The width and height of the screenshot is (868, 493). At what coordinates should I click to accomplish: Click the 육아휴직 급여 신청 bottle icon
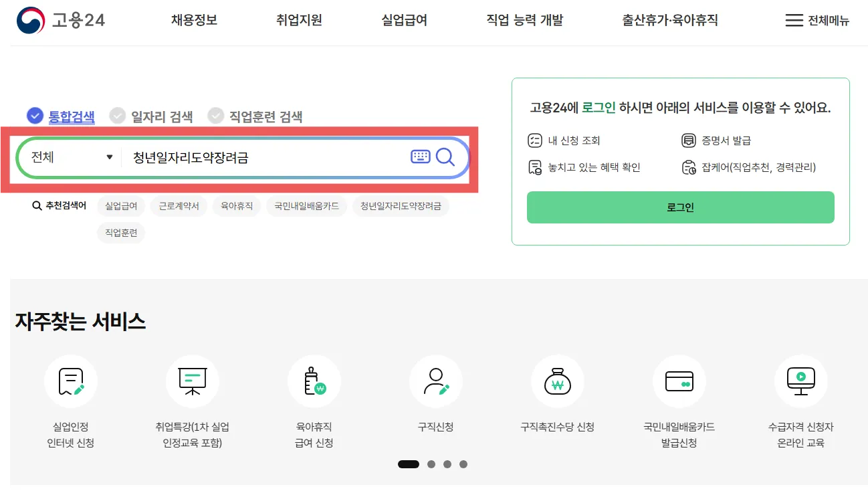click(x=314, y=381)
